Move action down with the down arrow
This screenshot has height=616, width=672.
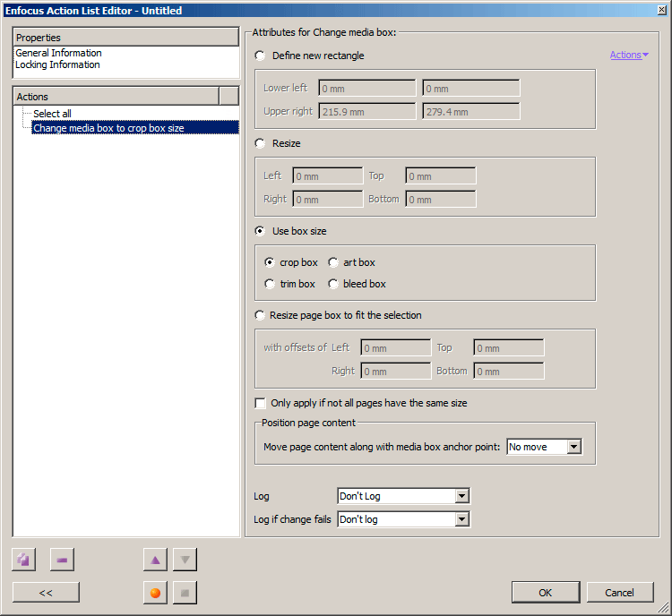pyautogui.click(x=185, y=560)
